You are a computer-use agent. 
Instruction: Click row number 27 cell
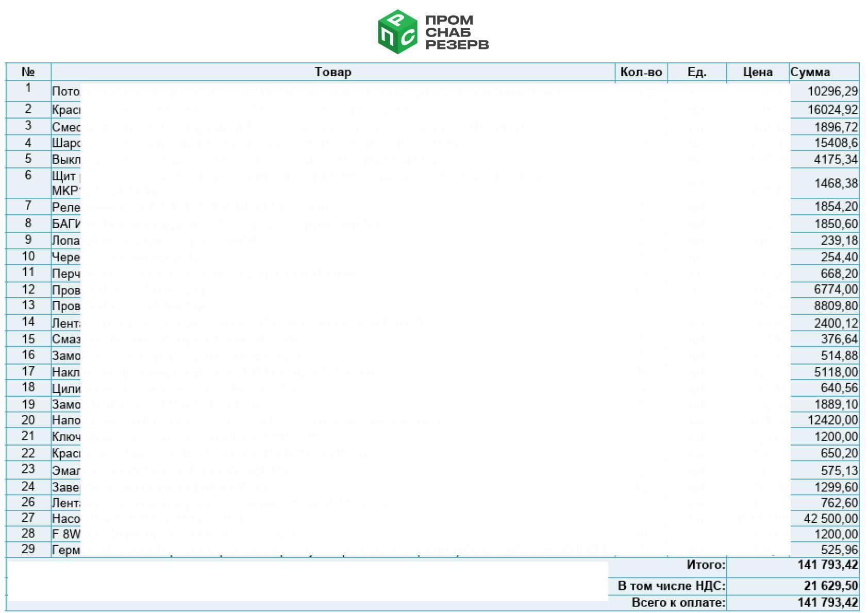28,518
